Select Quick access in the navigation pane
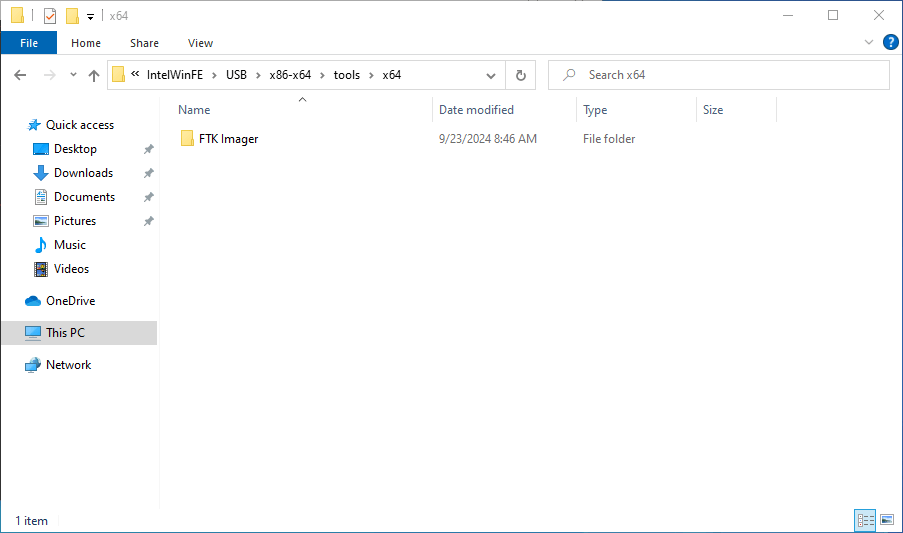This screenshot has width=903, height=533. pyautogui.click(x=80, y=125)
